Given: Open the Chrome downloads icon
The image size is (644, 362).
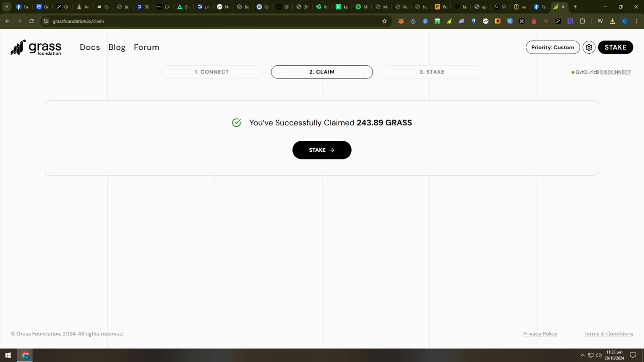Looking at the screenshot, I should click(x=612, y=21).
